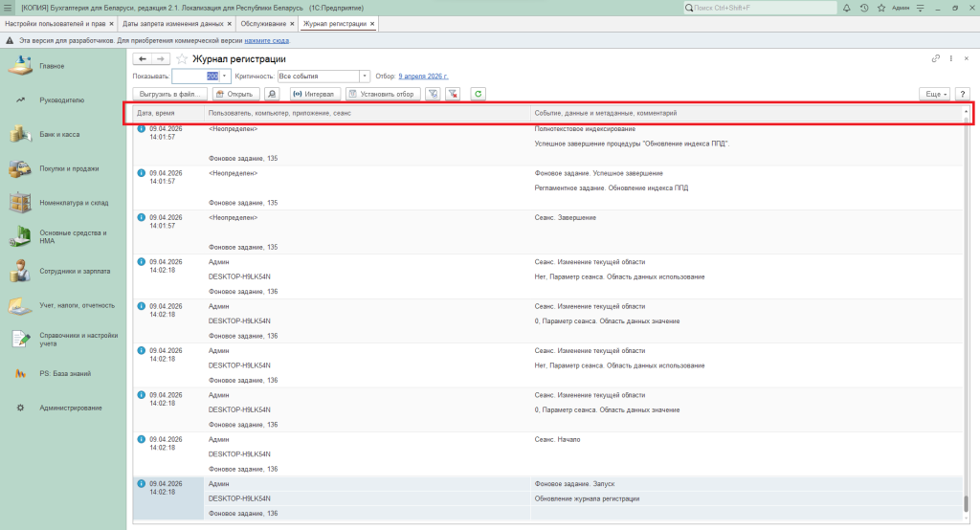The width and height of the screenshot is (980, 530).
Task: Click the filter by current value icon
Action: (432, 94)
